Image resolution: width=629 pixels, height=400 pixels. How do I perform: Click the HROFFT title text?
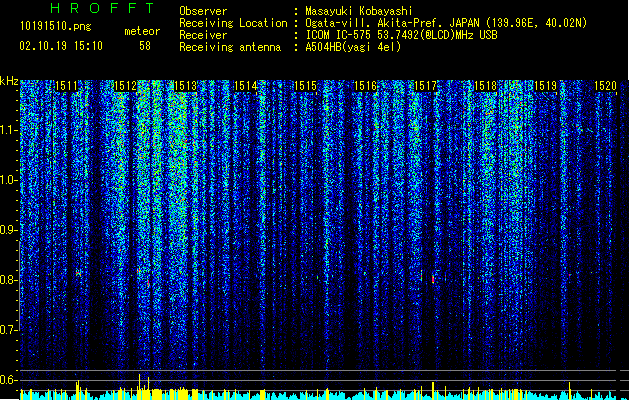coord(103,8)
